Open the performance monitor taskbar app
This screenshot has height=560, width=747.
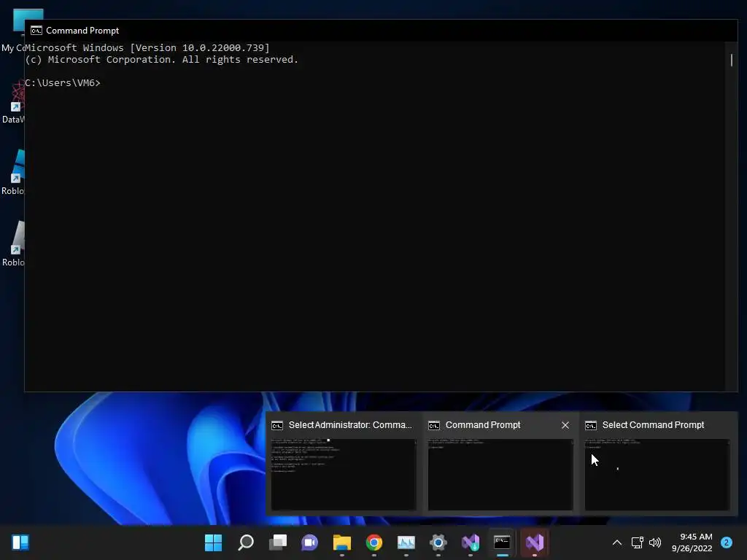point(406,542)
